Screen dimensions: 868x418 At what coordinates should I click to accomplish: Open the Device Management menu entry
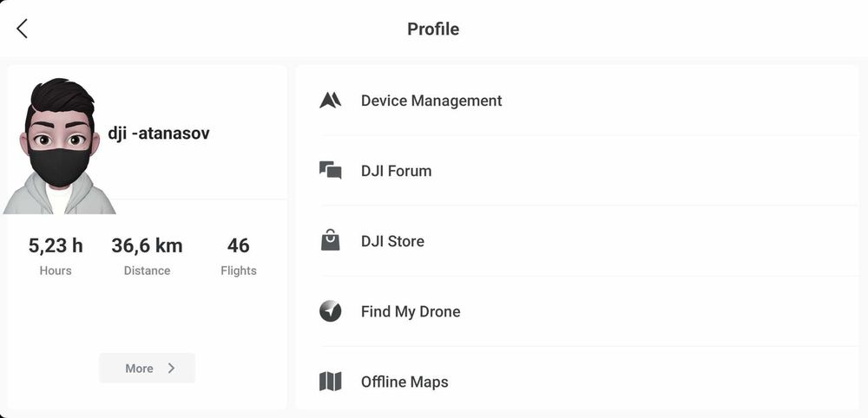(431, 101)
